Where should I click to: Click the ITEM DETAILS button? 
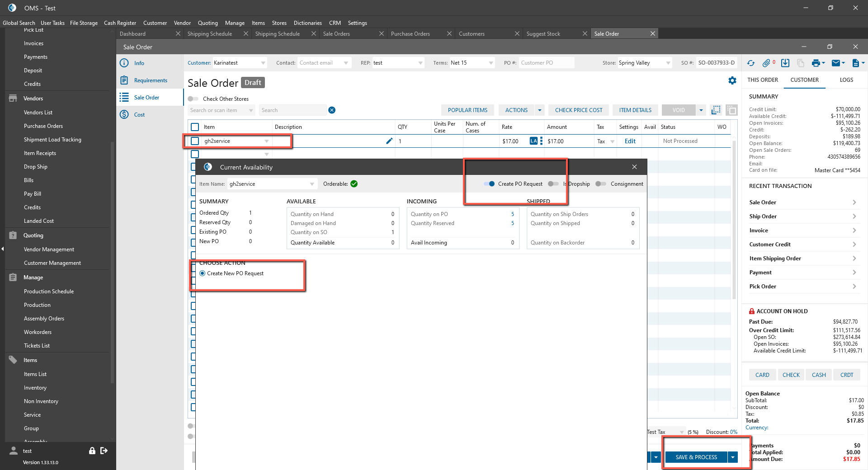[635, 110]
